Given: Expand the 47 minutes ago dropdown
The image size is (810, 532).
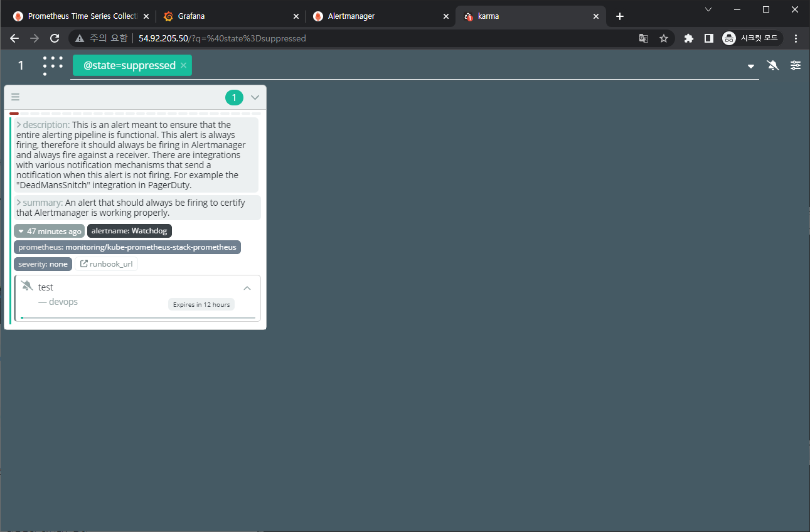Looking at the screenshot, I should coord(49,231).
